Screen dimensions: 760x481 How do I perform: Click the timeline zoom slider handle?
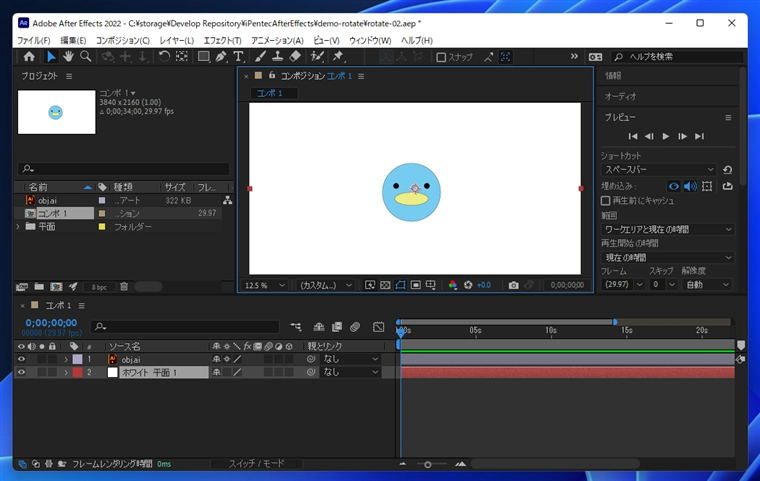[428, 465]
